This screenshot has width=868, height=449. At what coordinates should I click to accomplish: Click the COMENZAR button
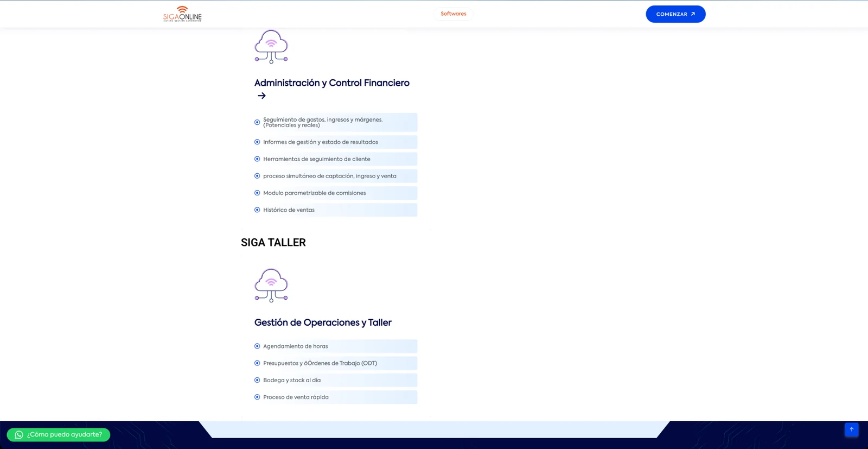click(x=675, y=14)
